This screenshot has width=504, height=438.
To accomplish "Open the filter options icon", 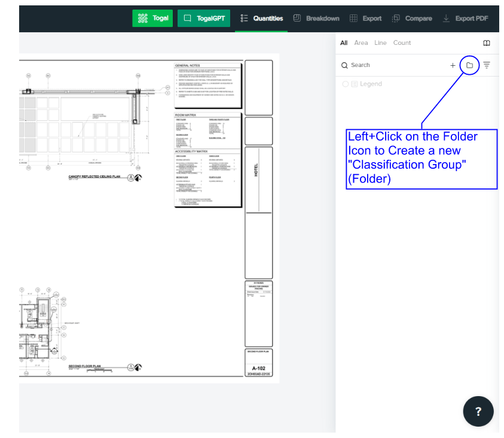I will tap(487, 65).
